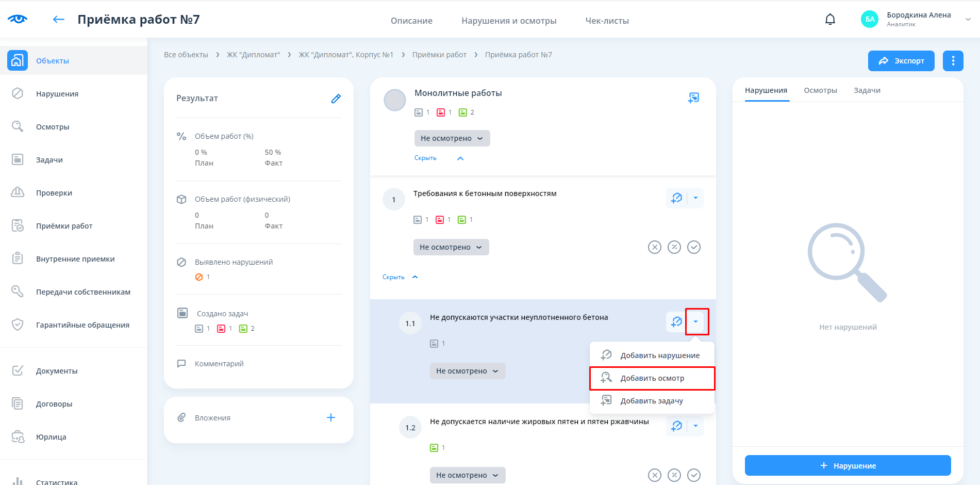Viewport: 980px width, 485px height.
Task: Expand user profile menu Бородкина Алена
Action: (x=968, y=20)
